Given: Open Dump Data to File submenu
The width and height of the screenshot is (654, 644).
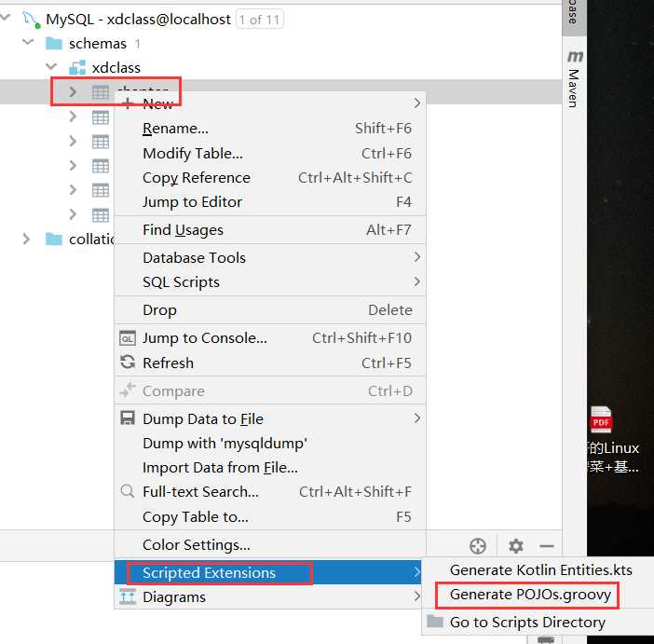Looking at the screenshot, I should tap(269, 418).
